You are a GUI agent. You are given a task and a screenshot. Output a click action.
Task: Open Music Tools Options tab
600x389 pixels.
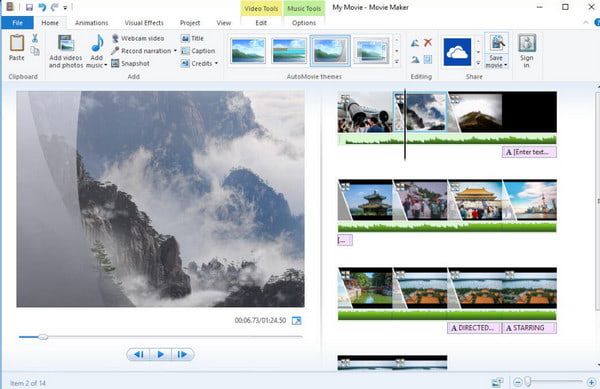click(x=304, y=23)
